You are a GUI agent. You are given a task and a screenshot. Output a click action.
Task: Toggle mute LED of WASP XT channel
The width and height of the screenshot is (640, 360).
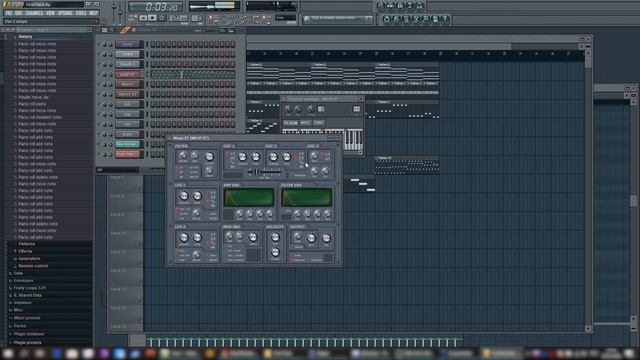pyautogui.click(x=99, y=74)
